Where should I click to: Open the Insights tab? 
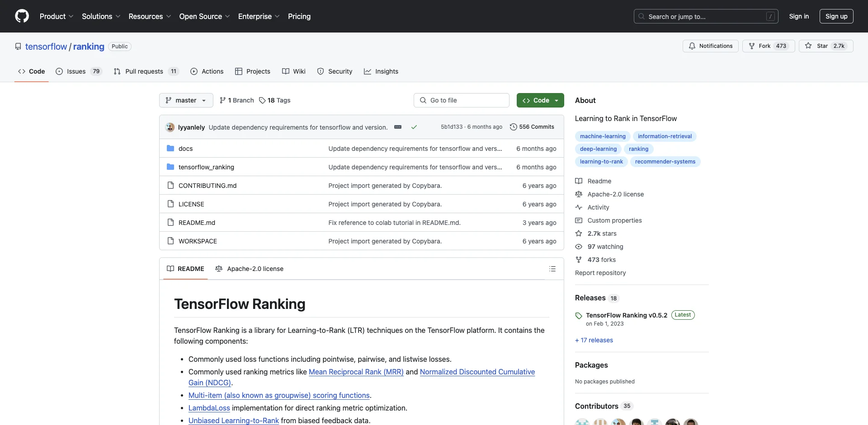click(381, 71)
